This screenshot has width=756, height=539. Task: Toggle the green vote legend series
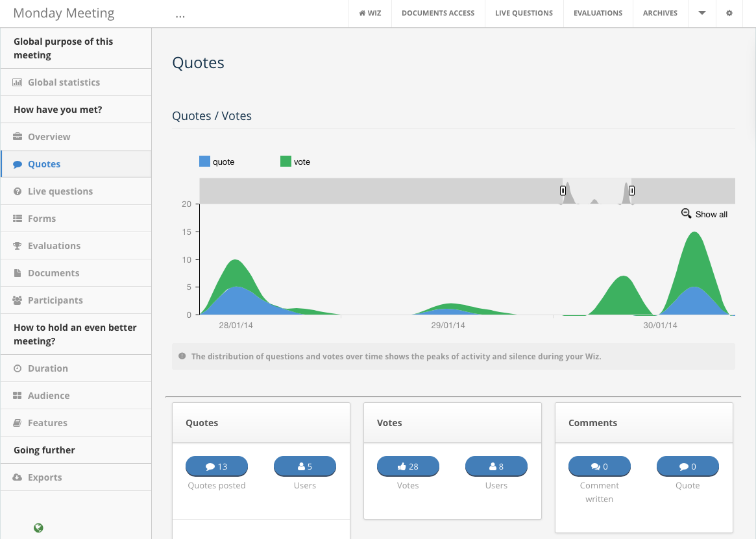pyautogui.click(x=286, y=162)
